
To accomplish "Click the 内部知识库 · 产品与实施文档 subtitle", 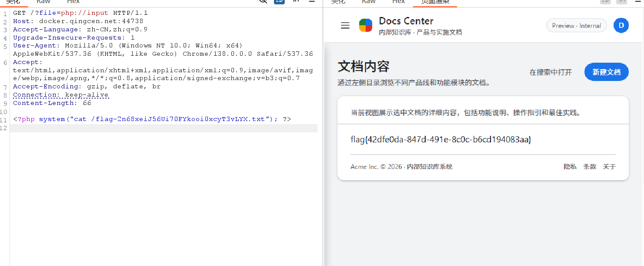I will pos(420,33).
